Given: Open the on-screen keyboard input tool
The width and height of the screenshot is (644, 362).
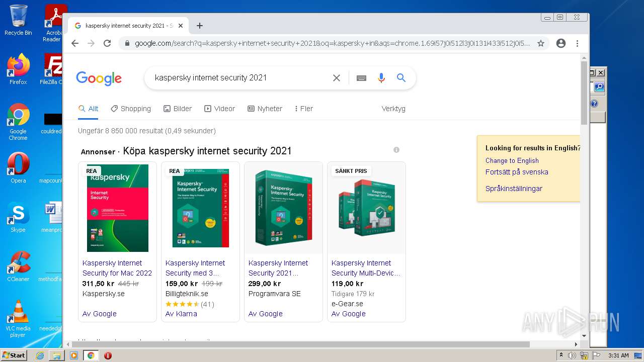Looking at the screenshot, I should pos(361,78).
